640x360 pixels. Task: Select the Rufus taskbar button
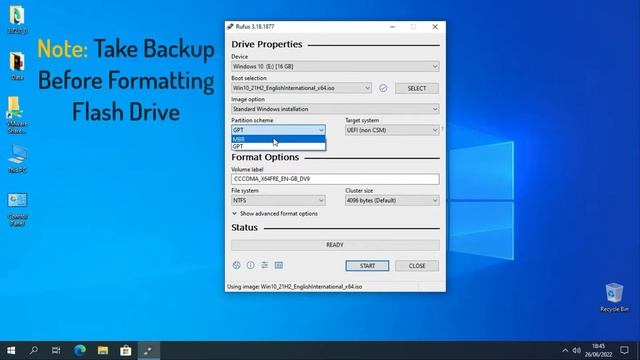pos(148,350)
